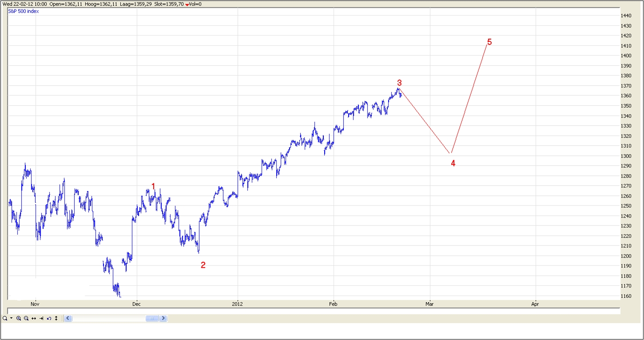Zoom in with the plus magnifier
The image size is (644, 340).
[x=19, y=318]
